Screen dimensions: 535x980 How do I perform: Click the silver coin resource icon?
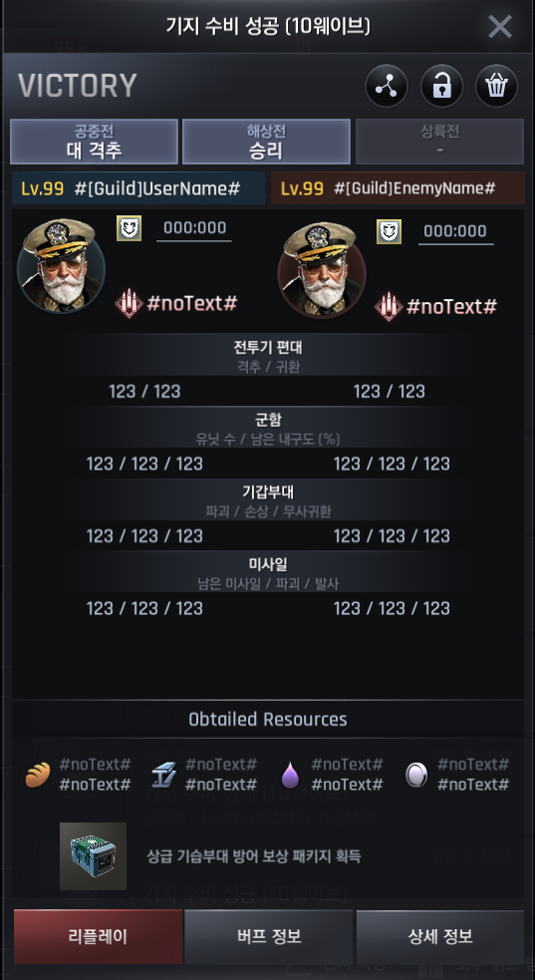pyautogui.click(x=416, y=775)
